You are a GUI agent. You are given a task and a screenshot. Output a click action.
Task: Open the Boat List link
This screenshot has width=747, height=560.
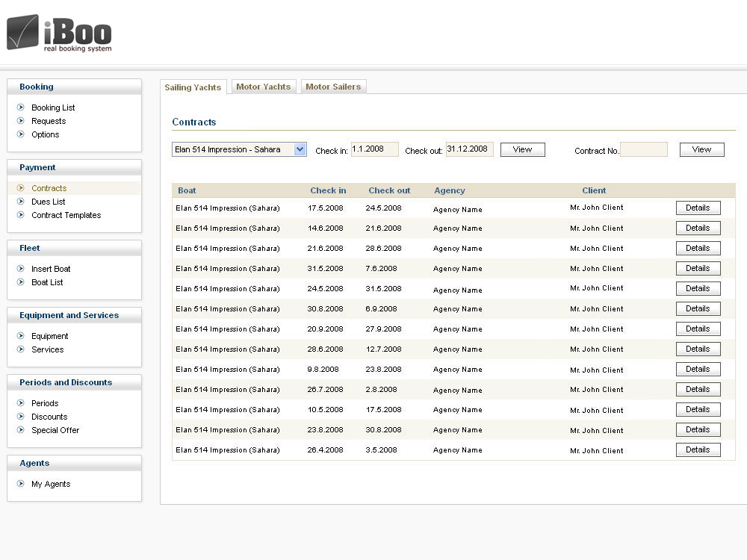pos(47,282)
